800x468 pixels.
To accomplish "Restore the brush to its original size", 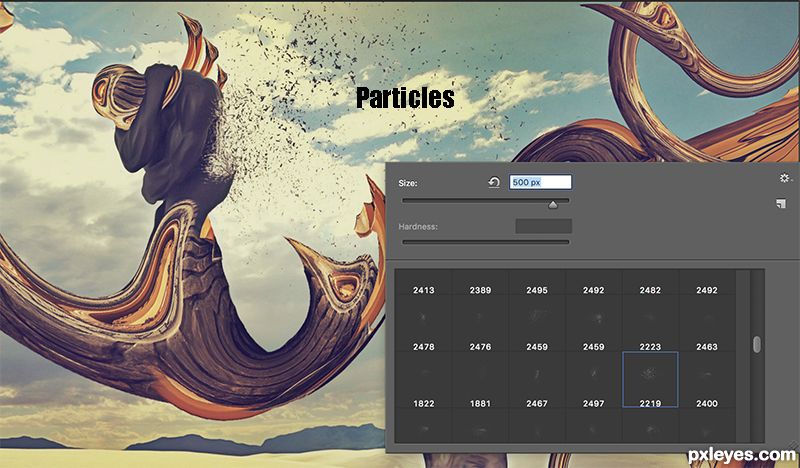I will [494, 182].
